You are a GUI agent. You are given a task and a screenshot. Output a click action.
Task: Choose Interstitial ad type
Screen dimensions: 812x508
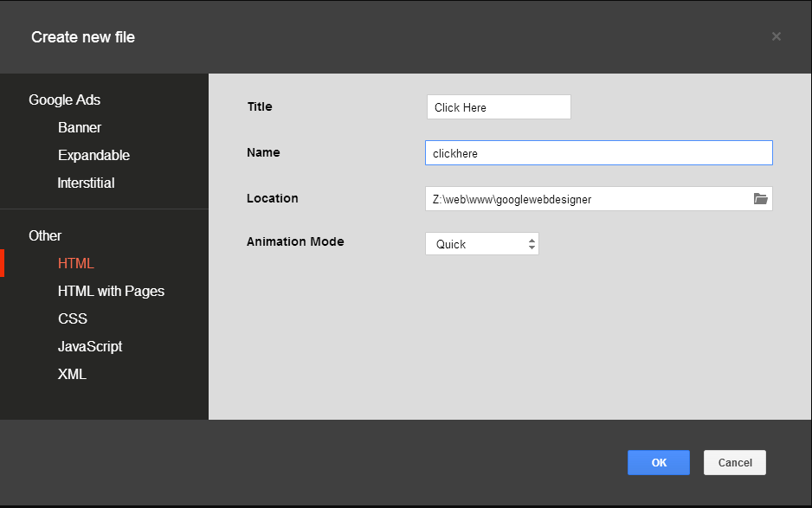click(86, 183)
